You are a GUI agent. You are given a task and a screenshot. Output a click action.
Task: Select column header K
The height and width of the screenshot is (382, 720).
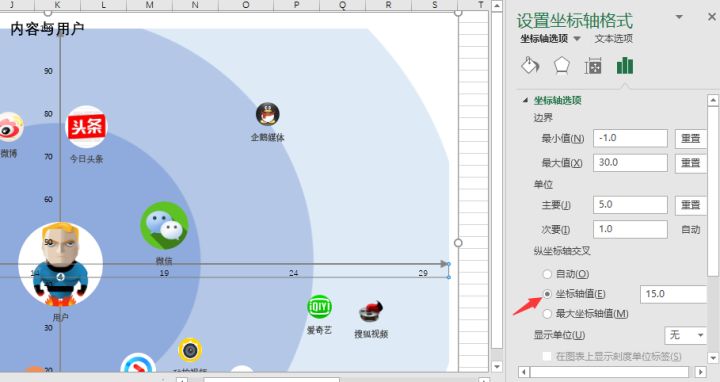click(x=57, y=5)
